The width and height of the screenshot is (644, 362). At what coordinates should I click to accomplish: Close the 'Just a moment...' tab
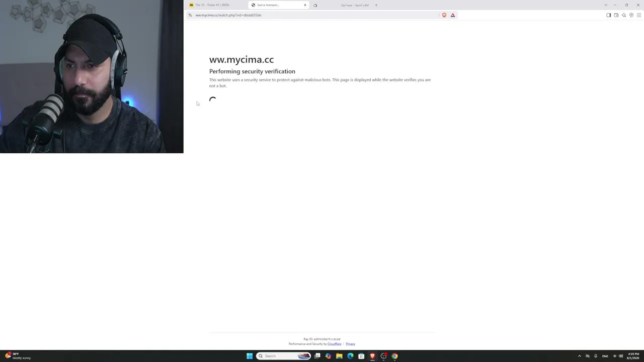[x=305, y=5]
